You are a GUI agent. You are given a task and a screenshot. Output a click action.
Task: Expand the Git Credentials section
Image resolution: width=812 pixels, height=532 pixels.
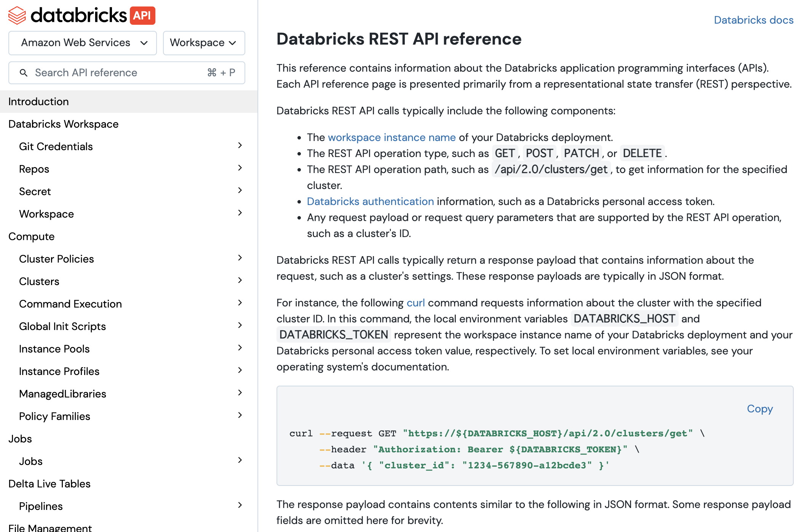click(x=240, y=146)
